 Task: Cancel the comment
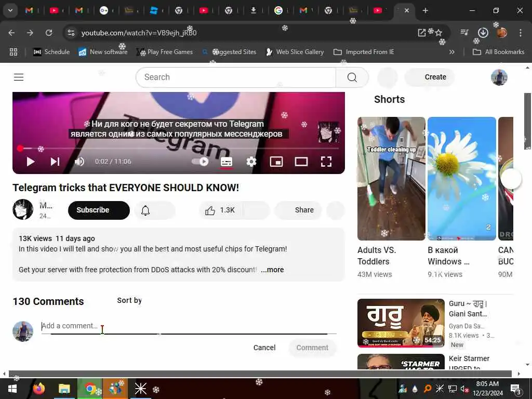(x=264, y=348)
